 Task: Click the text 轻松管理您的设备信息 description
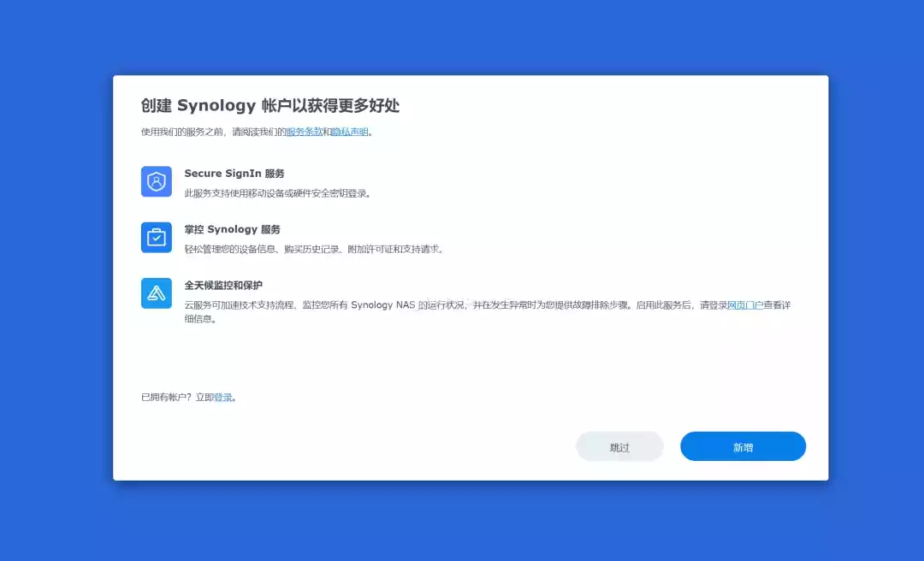tap(315, 249)
